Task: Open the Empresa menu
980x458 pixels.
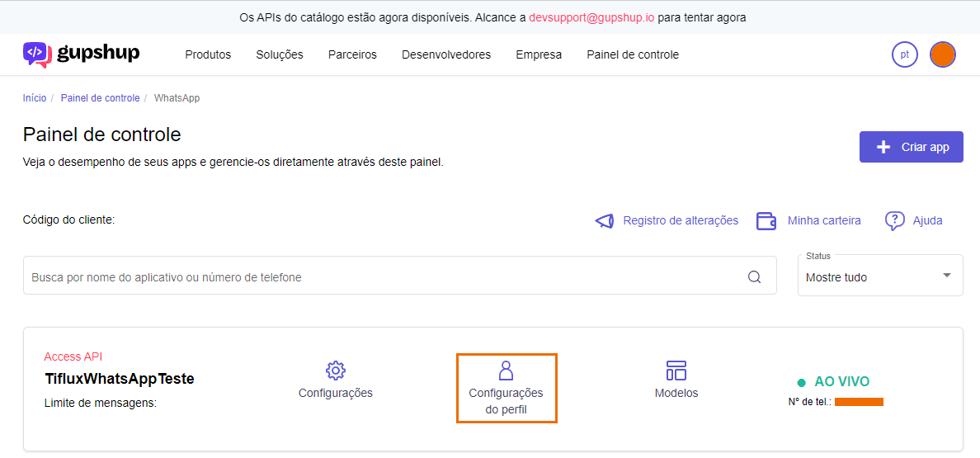Action: point(539,54)
